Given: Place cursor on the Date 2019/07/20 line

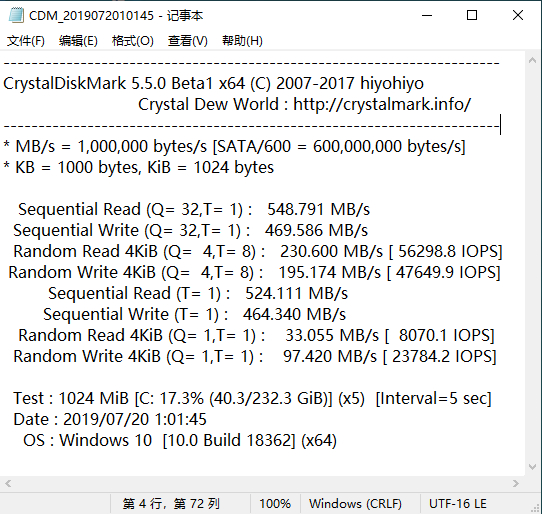Looking at the screenshot, I should [110, 419].
